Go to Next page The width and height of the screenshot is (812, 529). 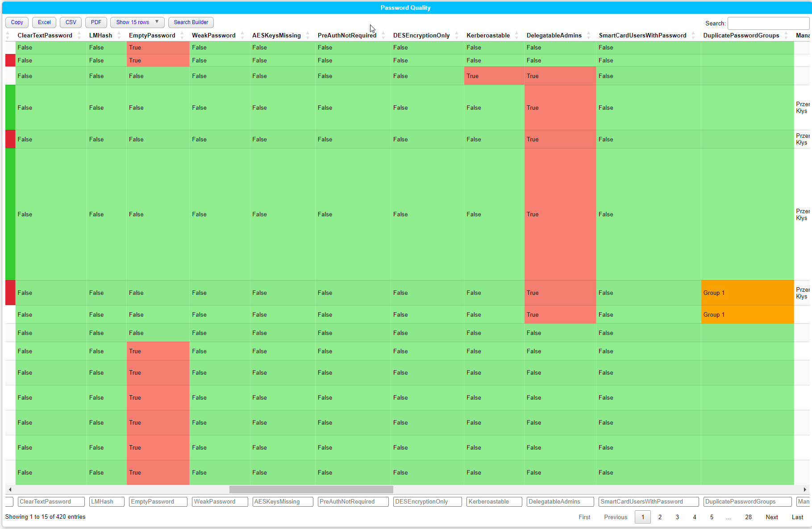click(772, 517)
